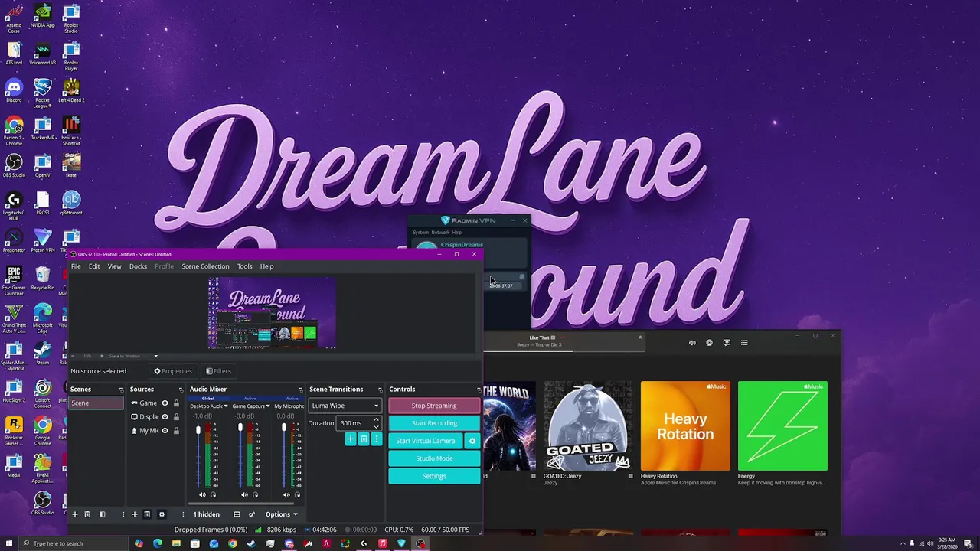Open Game Capture channel dropdown arrow
The height and width of the screenshot is (551, 980).
click(x=267, y=406)
